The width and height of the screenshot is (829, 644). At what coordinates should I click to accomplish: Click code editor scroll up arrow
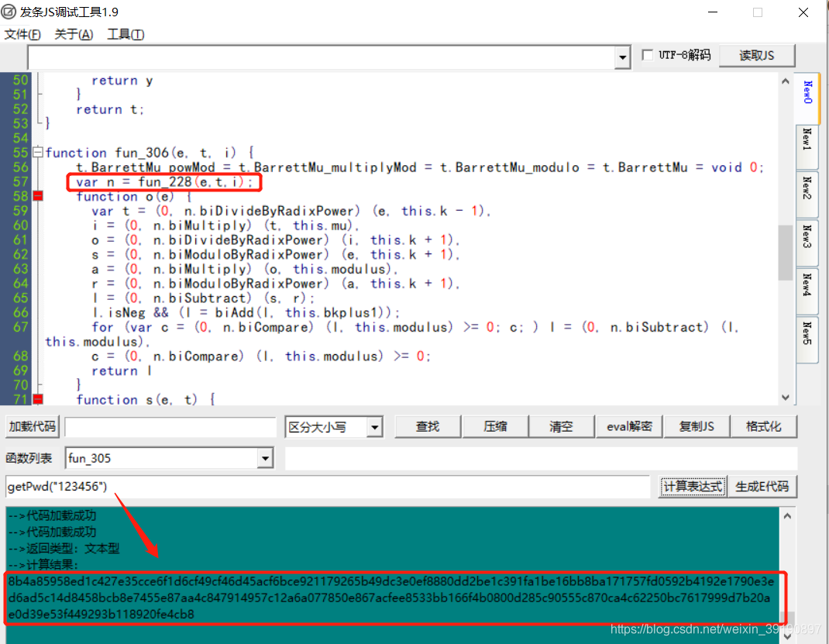[785, 81]
